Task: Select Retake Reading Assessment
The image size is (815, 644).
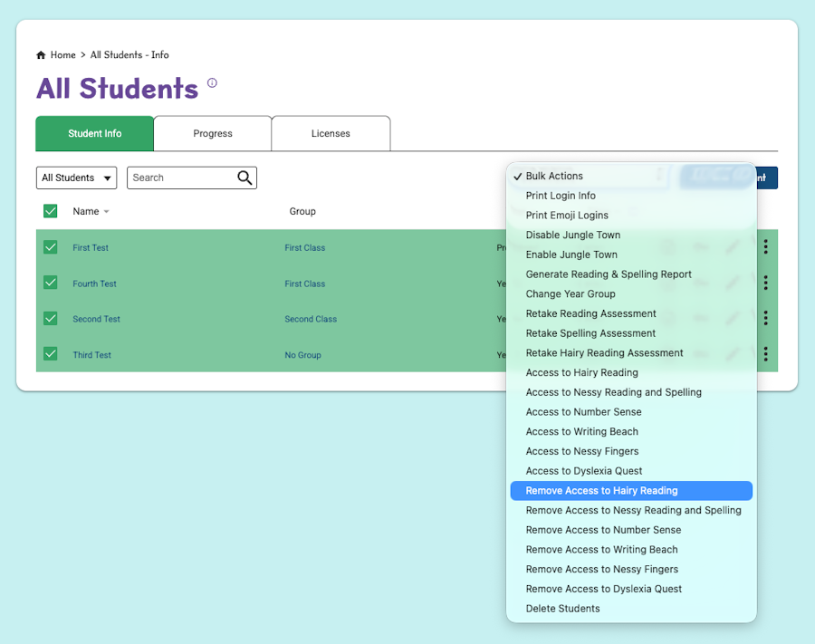Action: (x=631, y=313)
